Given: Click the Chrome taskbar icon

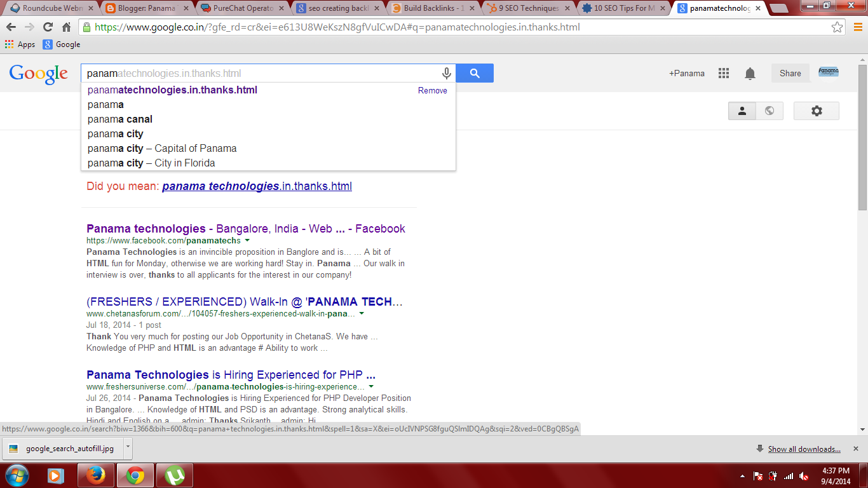Looking at the screenshot, I should pyautogui.click(x=135, y=475).
